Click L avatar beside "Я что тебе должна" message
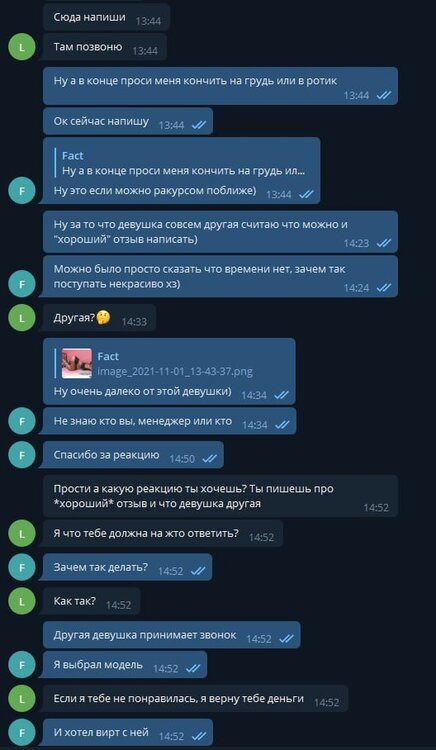Screen dimensions: 436x750 pos(22,533)
